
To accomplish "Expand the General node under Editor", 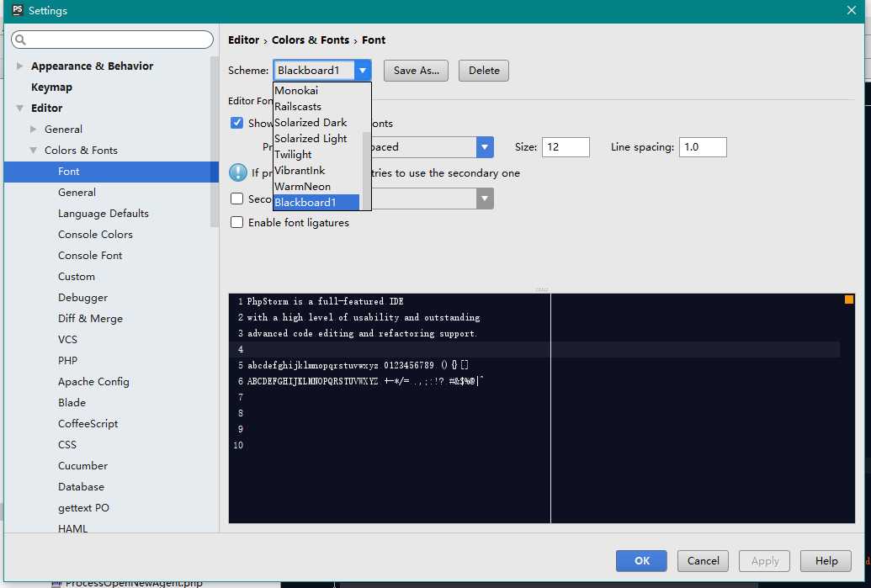I will point(33,130).
